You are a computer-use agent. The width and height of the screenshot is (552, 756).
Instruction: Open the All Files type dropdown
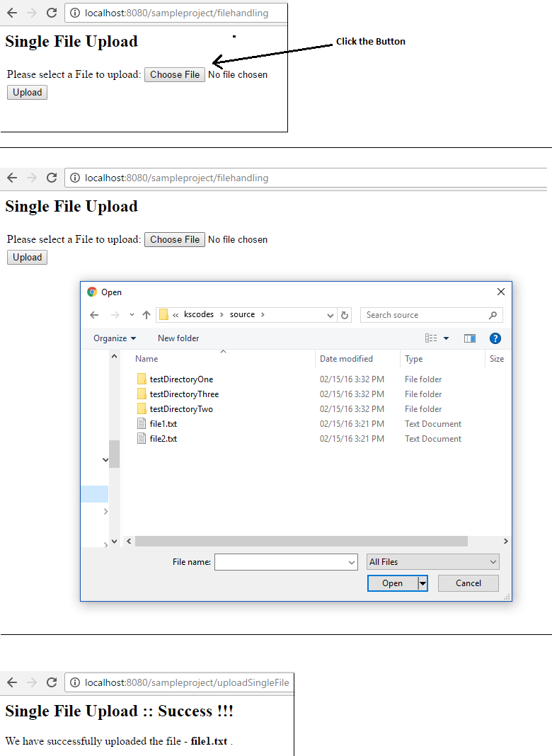[433, 562]
